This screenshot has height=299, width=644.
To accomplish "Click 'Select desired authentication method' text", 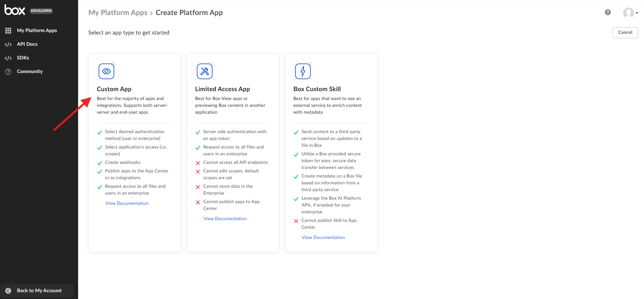I will point(135,135).
